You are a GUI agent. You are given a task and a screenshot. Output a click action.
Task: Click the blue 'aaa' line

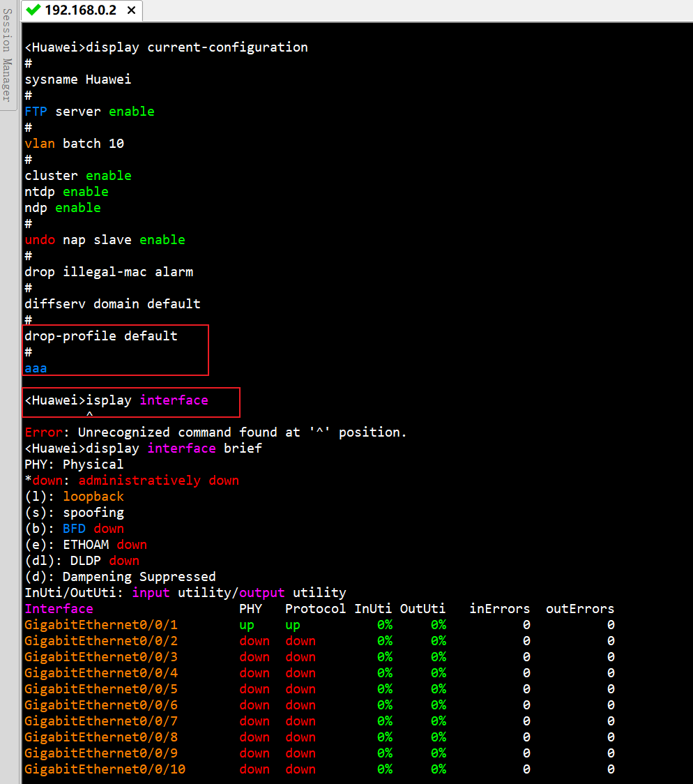click(36, 368)
